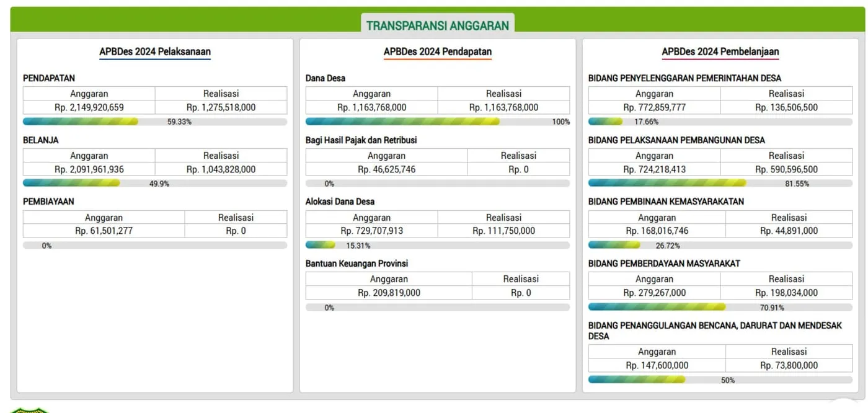The height and width of the screenshot is (413, 868).
Task: Click BELANJA budget Rp. 2,091,961,936
Action: (x=89, y=169)
